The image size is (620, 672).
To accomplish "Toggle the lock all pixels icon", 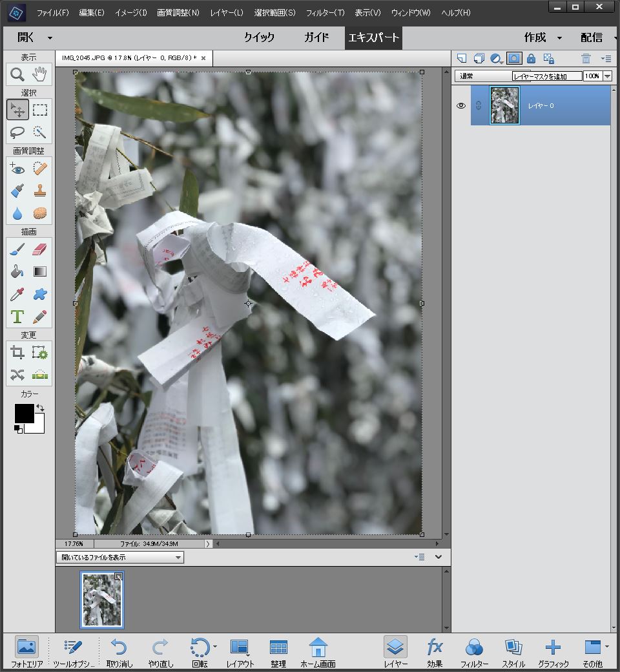I will [531, 58].
